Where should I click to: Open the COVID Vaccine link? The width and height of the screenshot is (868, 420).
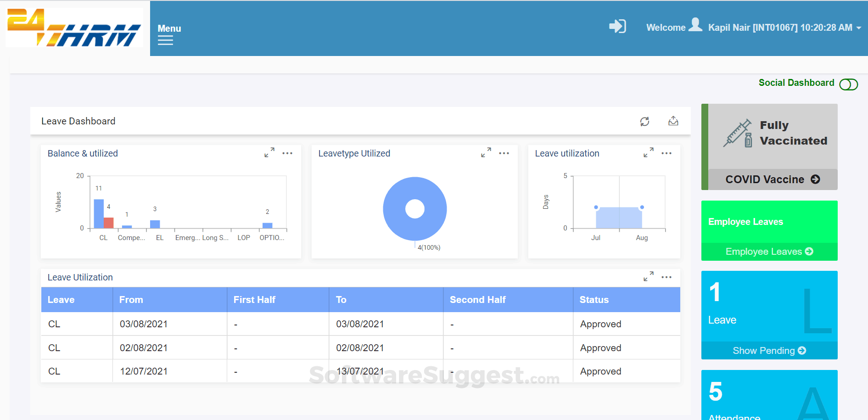[x=773, y=179]
